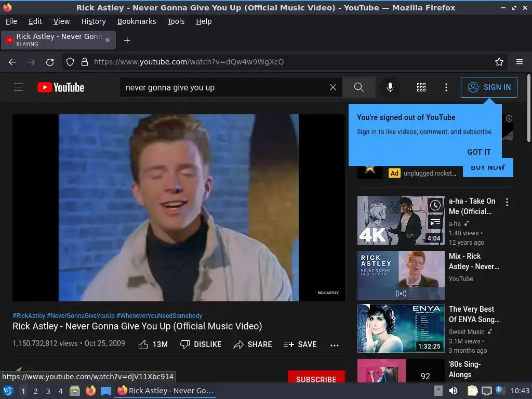Click the a-ha channel name
Image resolution: width=532 pixels, height=399 pixels.
tap(455, 224)
